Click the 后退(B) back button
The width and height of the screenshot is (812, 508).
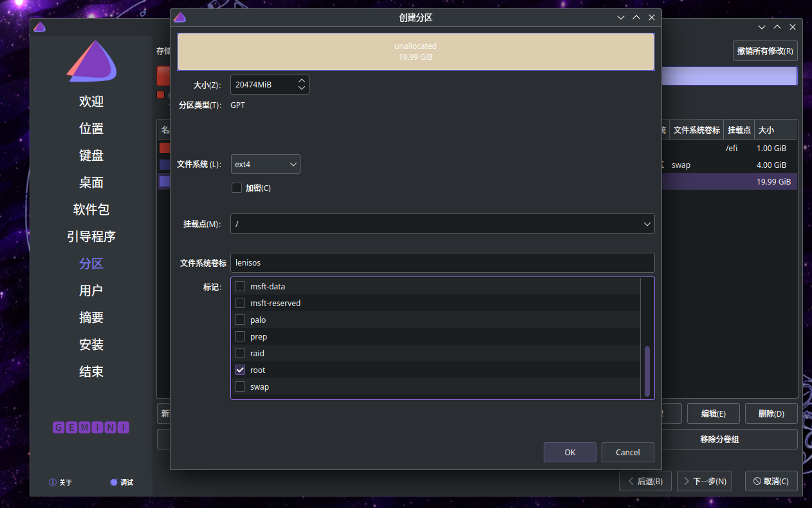[645, 481]
